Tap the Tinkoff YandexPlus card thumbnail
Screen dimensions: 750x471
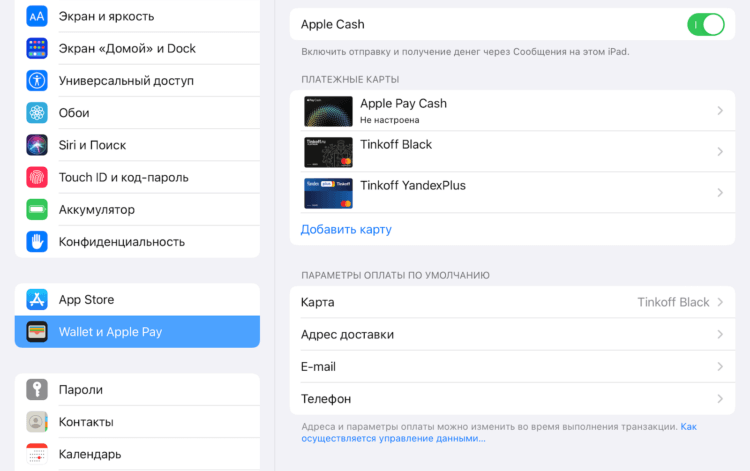(x=328, y=193)
